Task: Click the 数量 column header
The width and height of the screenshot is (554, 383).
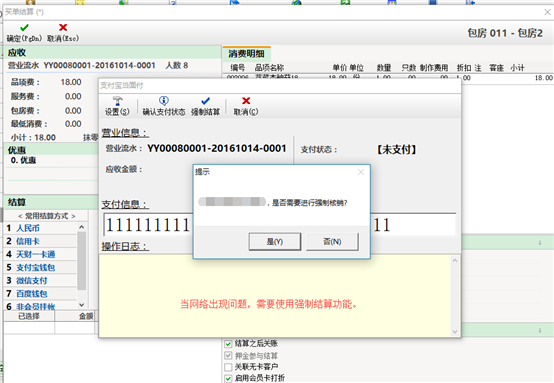Action: point(384,67)
